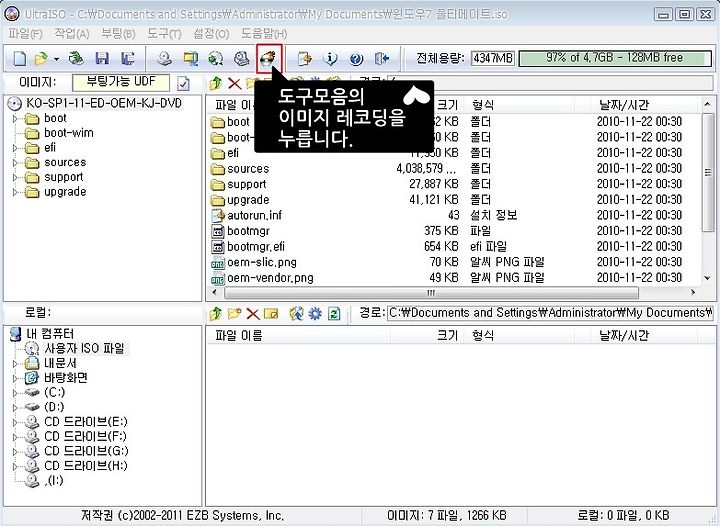
Task: Click the Open CD/DVD icon in toolbar
Action: [76, 58]
